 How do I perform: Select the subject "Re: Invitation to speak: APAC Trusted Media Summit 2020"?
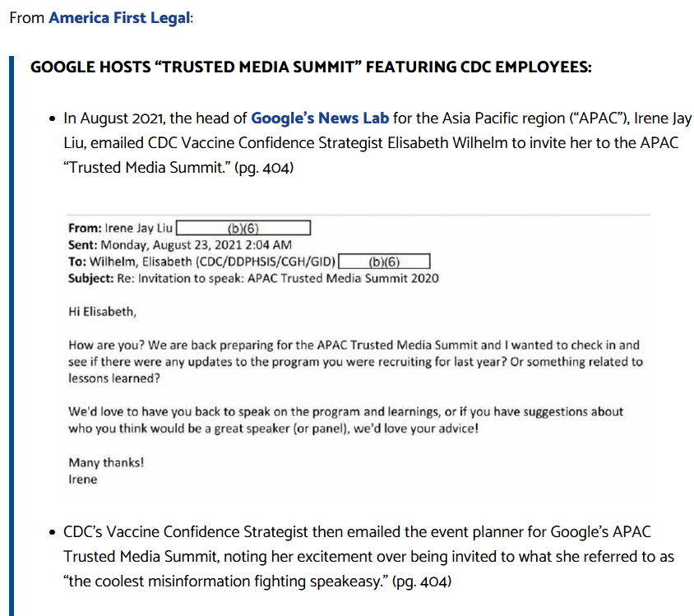(277, 278)
